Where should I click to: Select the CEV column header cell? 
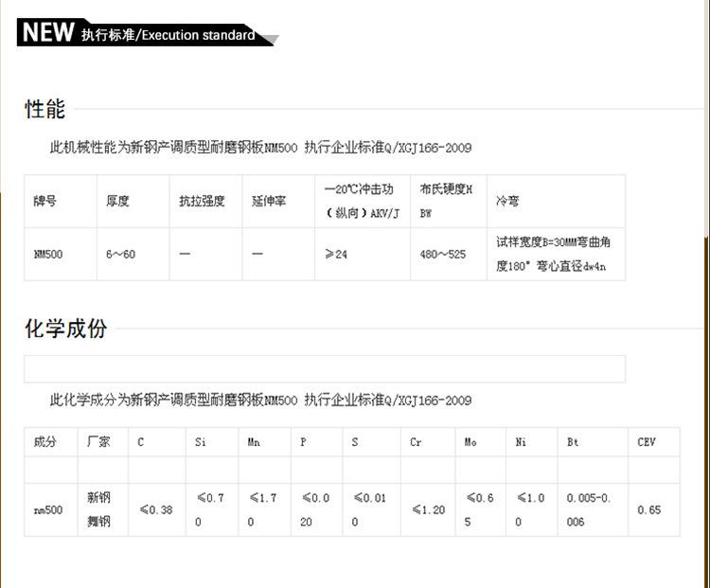[654, 441]
